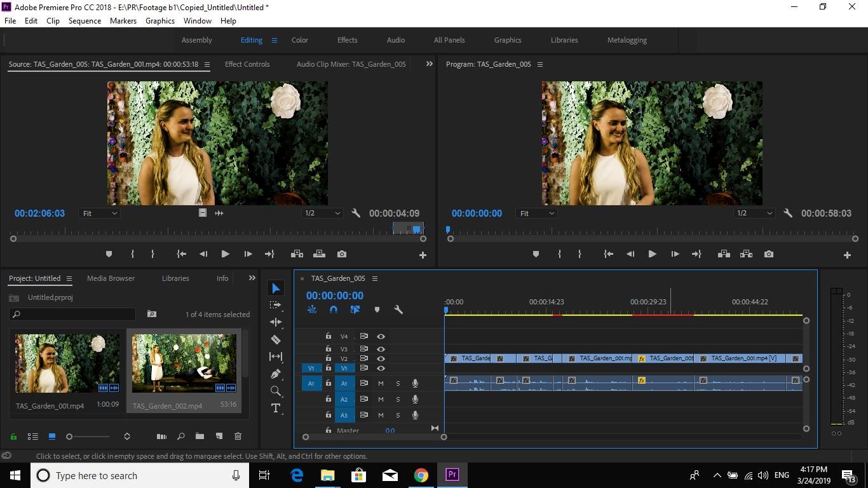The width and height of the screenshot is (868, 488).
Task: Open Program monitor Fit zoom dropdown
Action: [x=536, y=213]
